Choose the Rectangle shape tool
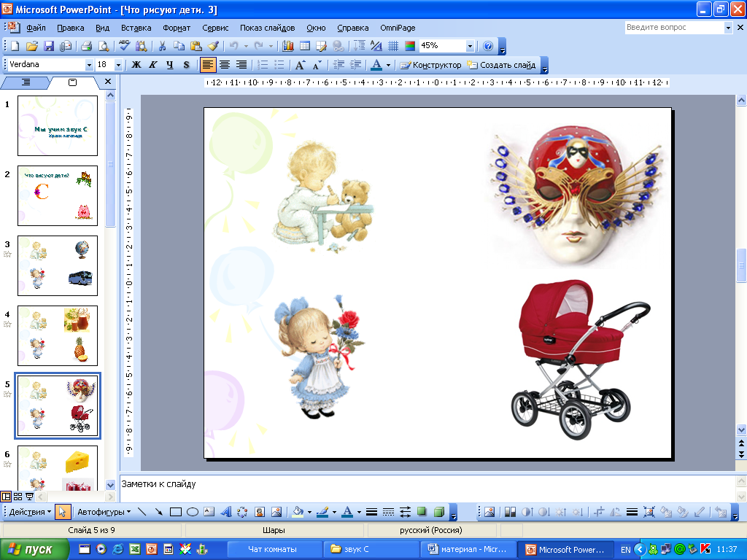This screenshot has height=560, width=747. (x=176, y=512)
